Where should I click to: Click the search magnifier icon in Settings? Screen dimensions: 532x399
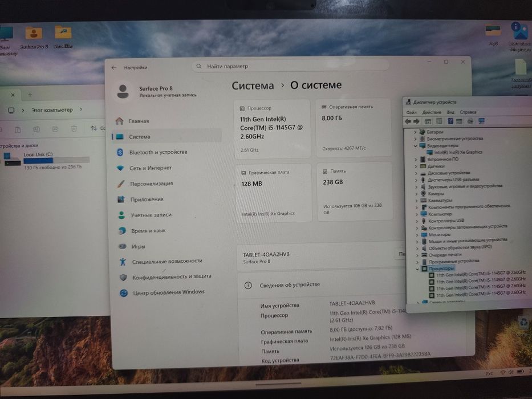pyautogui.click(x=199, y=66)
